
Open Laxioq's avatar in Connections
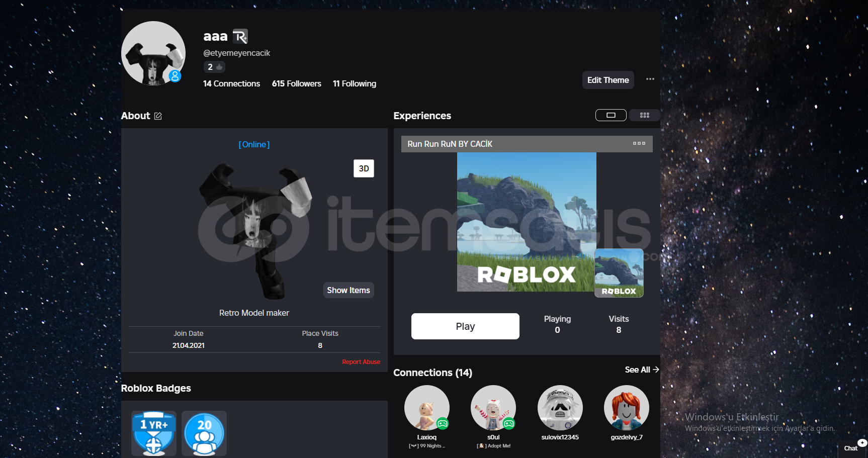point(427,408)
